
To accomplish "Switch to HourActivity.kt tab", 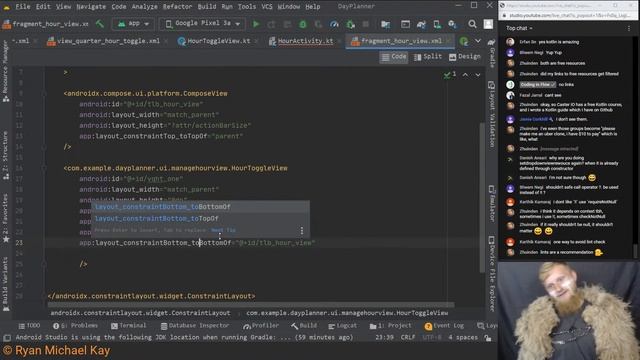I will [302, 41].
